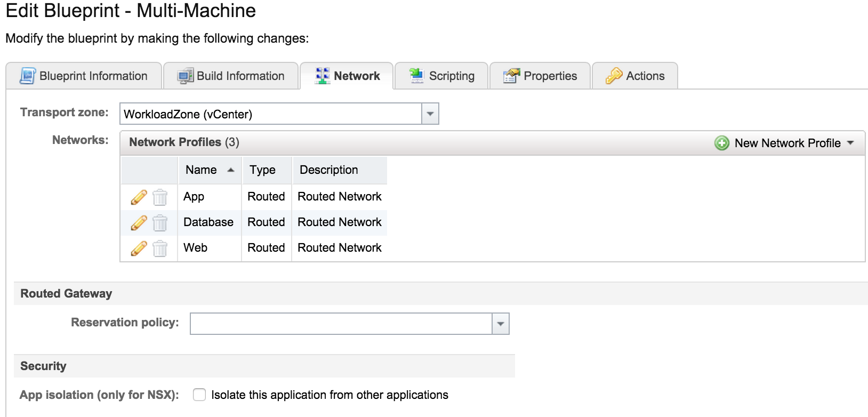868x417 pixels.
Task: Expand the Reservation policy dropdown
Action: coord(500,324)
